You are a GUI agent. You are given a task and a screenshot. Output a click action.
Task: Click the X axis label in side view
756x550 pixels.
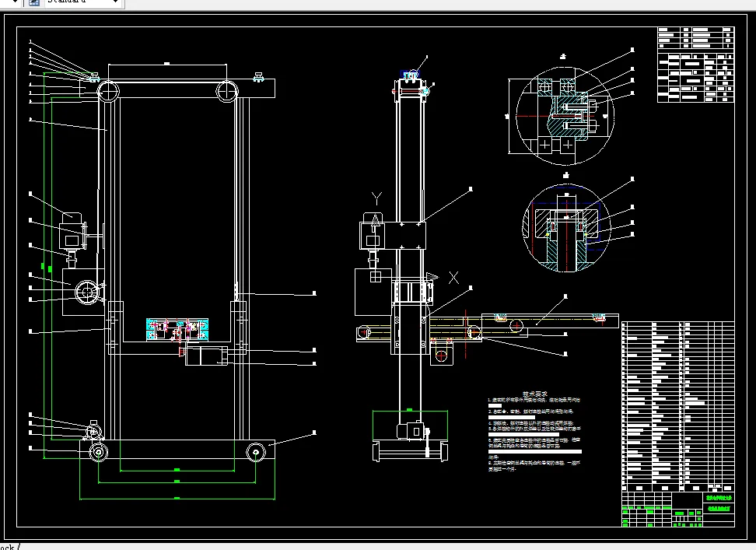tap(453, 278)
